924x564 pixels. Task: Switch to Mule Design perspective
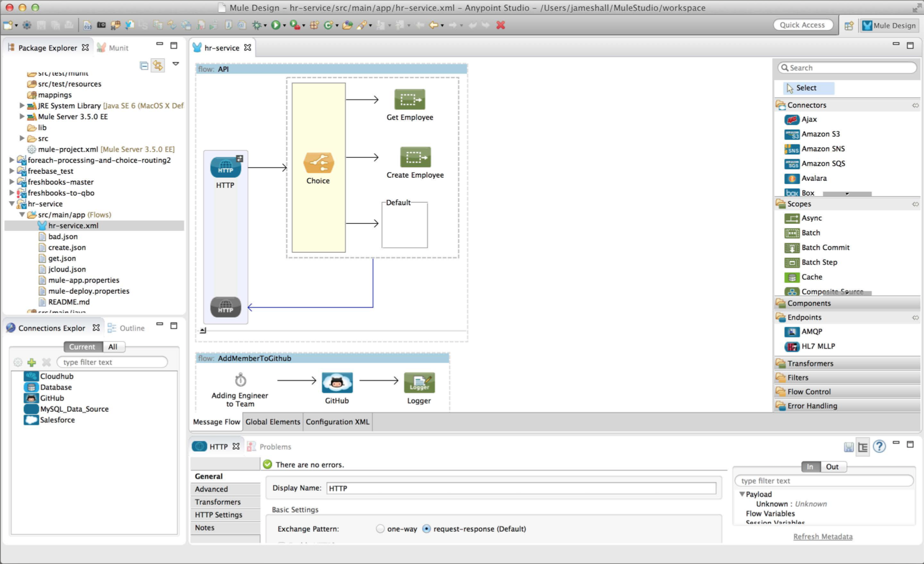click(890, 26)
